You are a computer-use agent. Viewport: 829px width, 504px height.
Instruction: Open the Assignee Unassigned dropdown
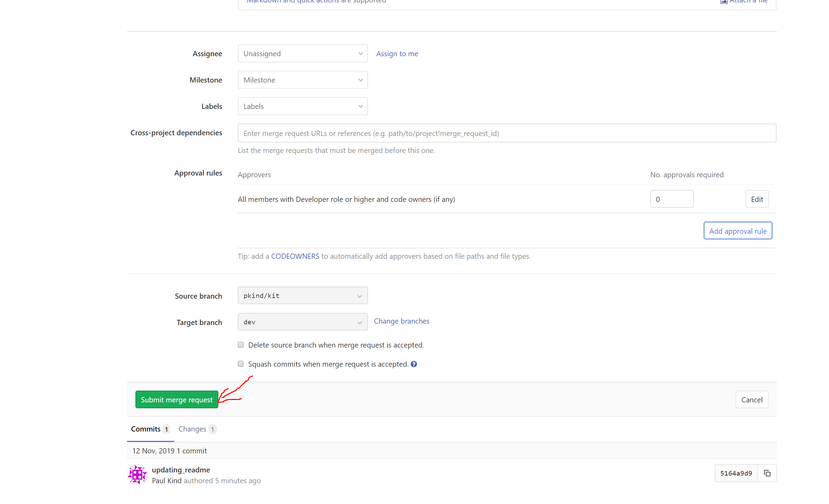[x=302, y=53]
